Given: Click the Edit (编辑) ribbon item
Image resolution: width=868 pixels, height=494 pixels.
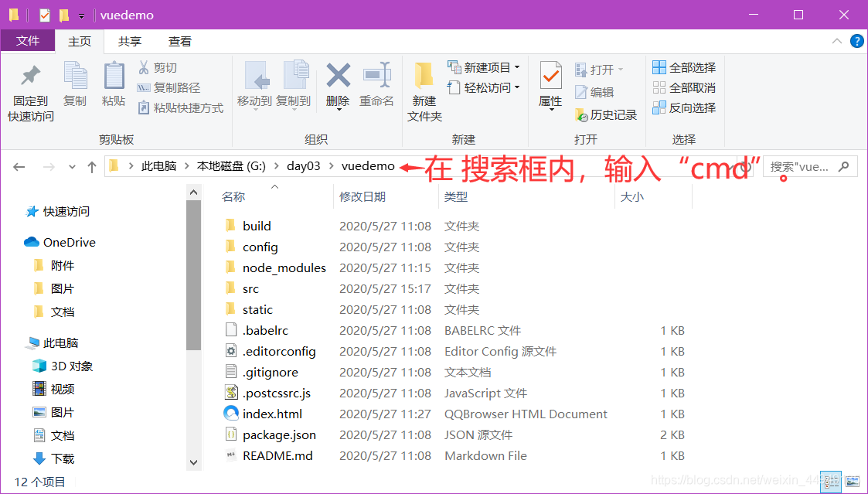Looking at the screenshot, I should pos(594,92).
